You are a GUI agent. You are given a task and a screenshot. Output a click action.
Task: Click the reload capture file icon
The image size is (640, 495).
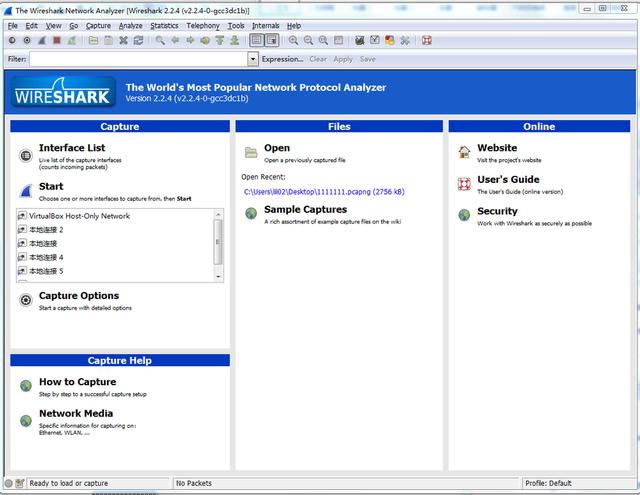pyautogui.click(x=138, y=40)
